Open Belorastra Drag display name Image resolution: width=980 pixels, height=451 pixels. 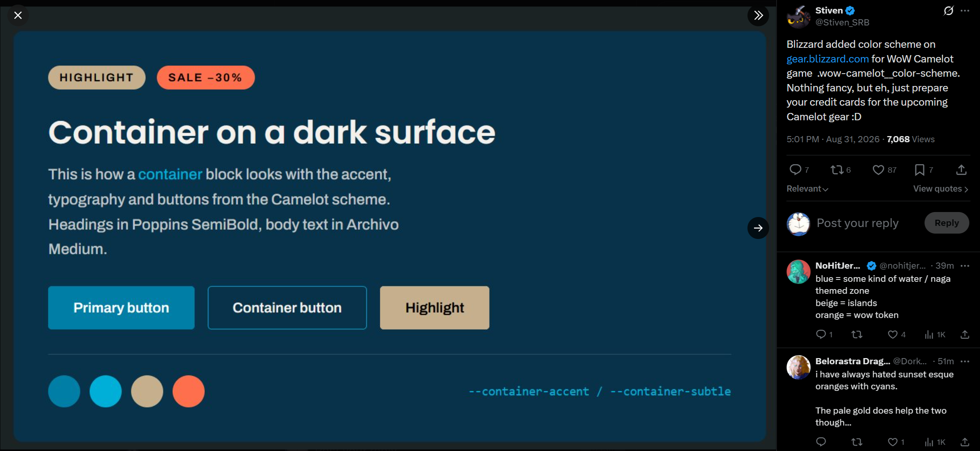(853, 361)
